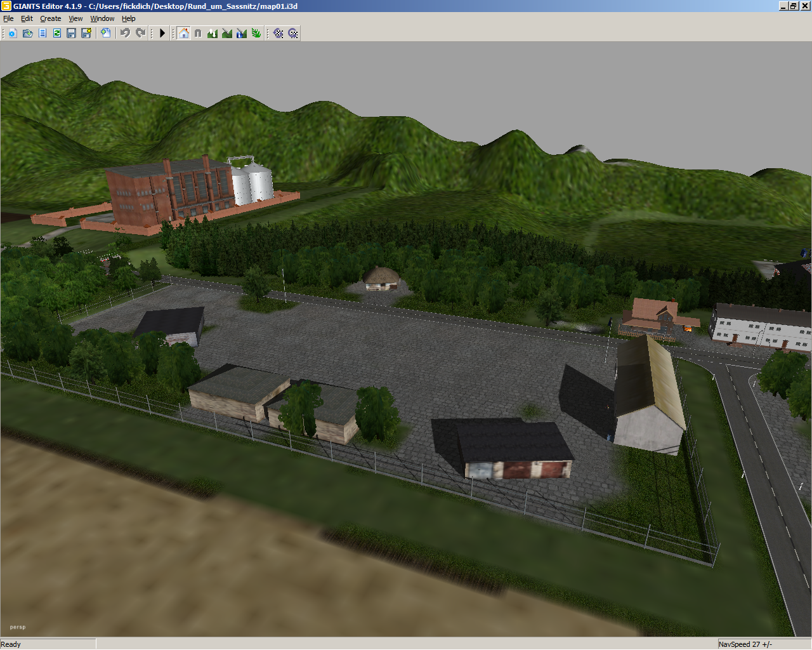This screenshot has height=650, width=812.
Task: Click the blue document list icon
Action: [43, 33]
